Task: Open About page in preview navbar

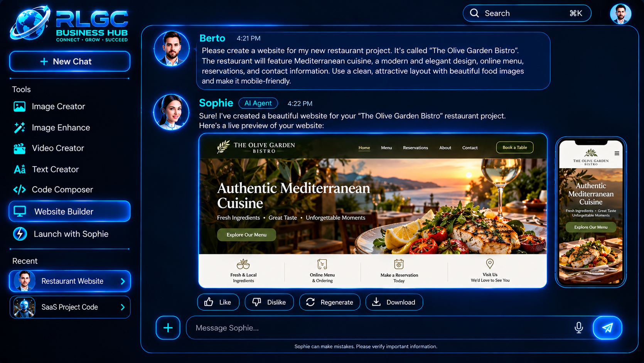Action: coord(445,148)
